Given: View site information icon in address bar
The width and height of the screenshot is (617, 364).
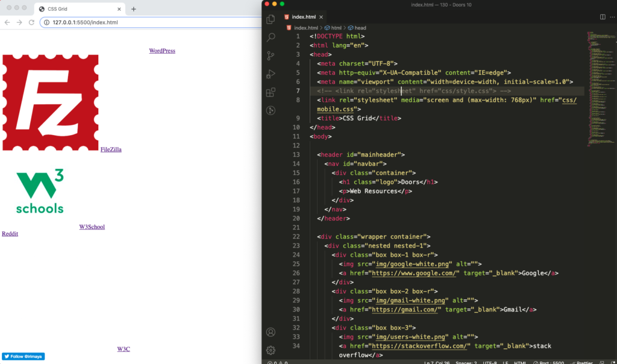Looking at the screenshot, I should tap(46, 22).
